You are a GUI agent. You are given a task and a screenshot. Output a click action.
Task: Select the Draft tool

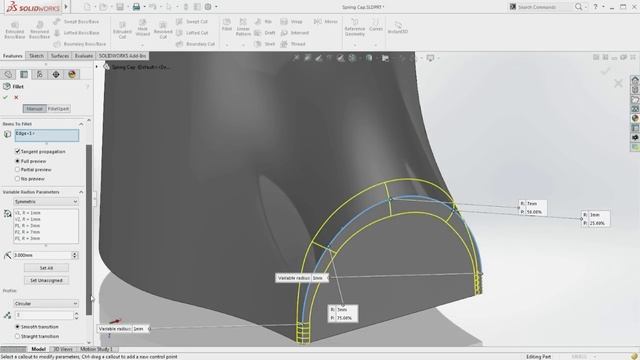pyautogui.click(x=264, y=33)
